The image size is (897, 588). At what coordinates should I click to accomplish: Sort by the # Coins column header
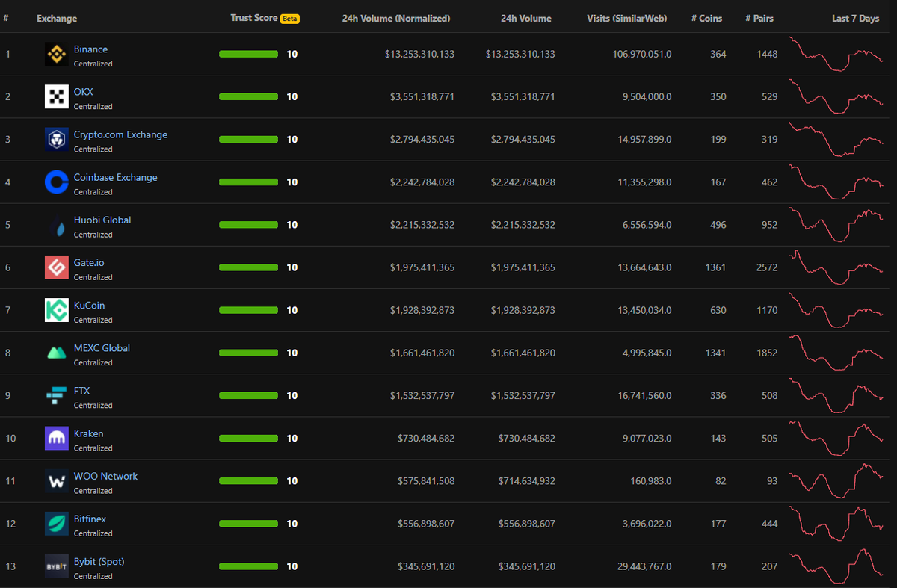coord(707,18)
